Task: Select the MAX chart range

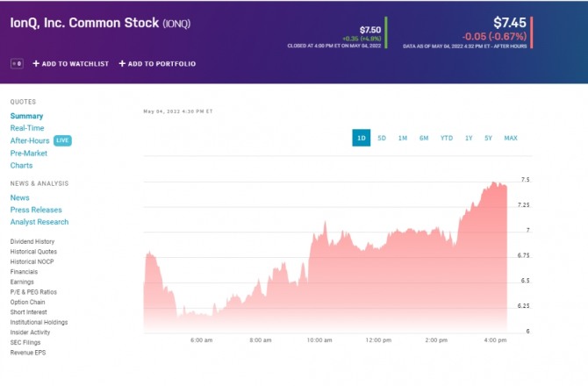Action: 511,138
